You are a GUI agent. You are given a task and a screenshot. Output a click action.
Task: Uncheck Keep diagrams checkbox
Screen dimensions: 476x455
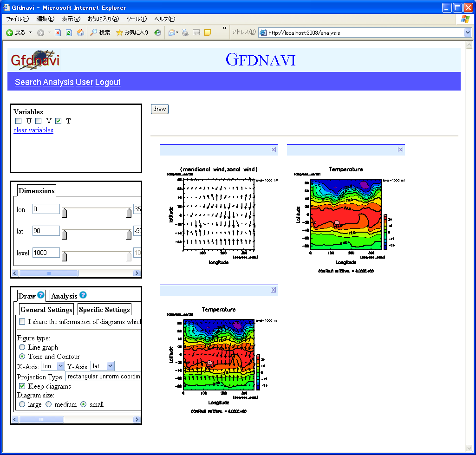22,386
